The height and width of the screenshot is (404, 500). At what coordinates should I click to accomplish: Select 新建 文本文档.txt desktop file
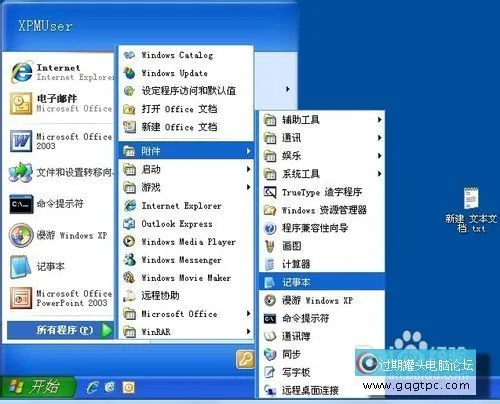click(x=471, y=210)
